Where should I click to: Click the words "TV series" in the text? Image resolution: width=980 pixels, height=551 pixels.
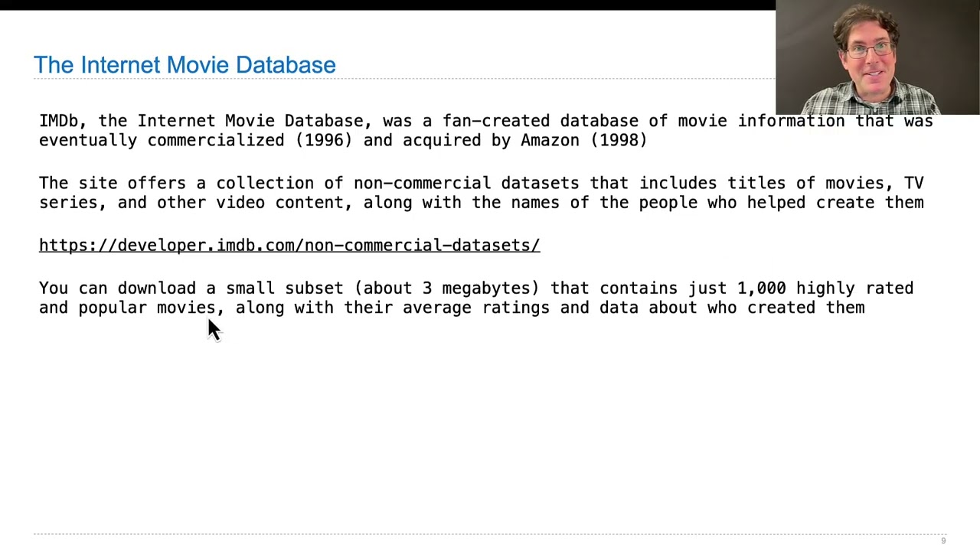click(913, 184)
